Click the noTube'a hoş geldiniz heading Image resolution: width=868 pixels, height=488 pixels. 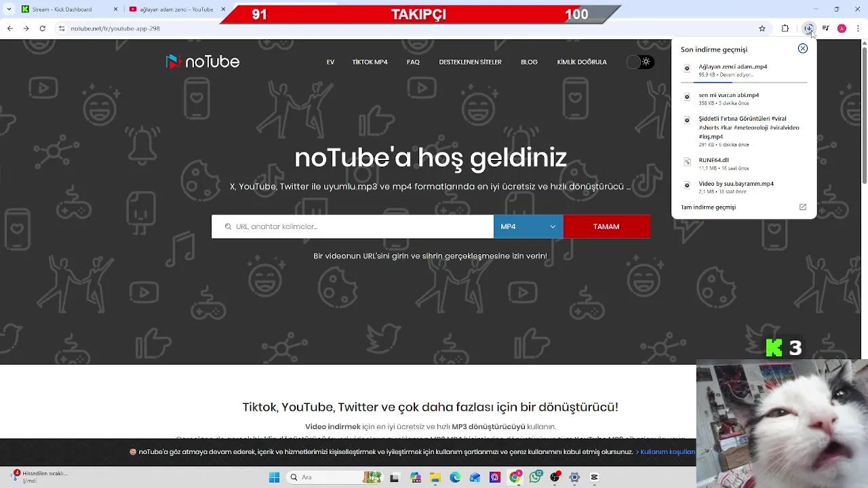click(x=431, y=158)
